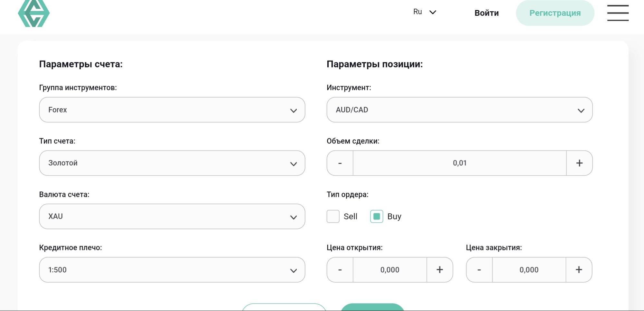Click the Цена закрытия value field
This screenshot has width=644, height=311.
529,270
